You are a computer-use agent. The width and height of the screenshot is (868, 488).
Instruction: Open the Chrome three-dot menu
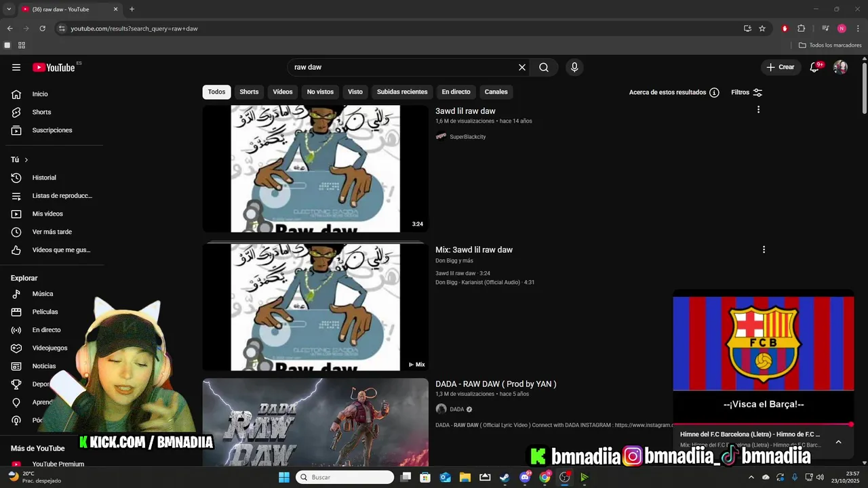pos(859,28)
